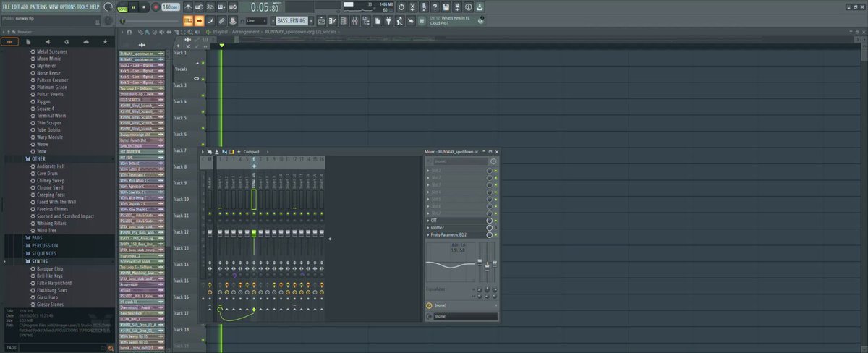Open the TOOLS menu

pyautogui.click(x=82, y=7)
